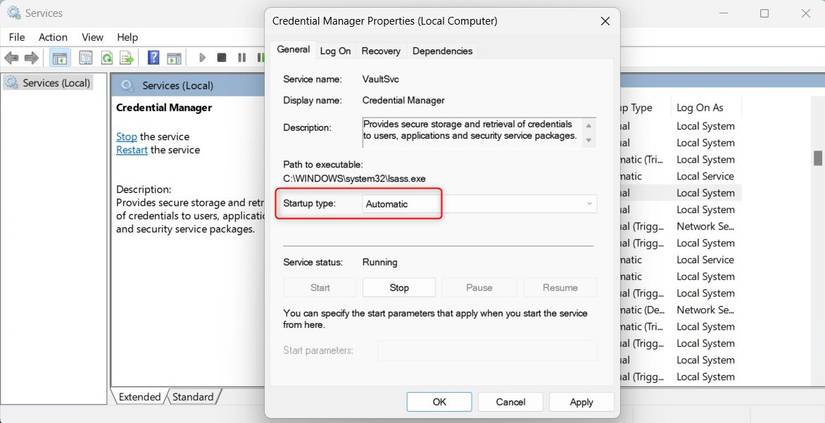
Task: Select Services (Local) tree node
Action: [x=56, y=83]
